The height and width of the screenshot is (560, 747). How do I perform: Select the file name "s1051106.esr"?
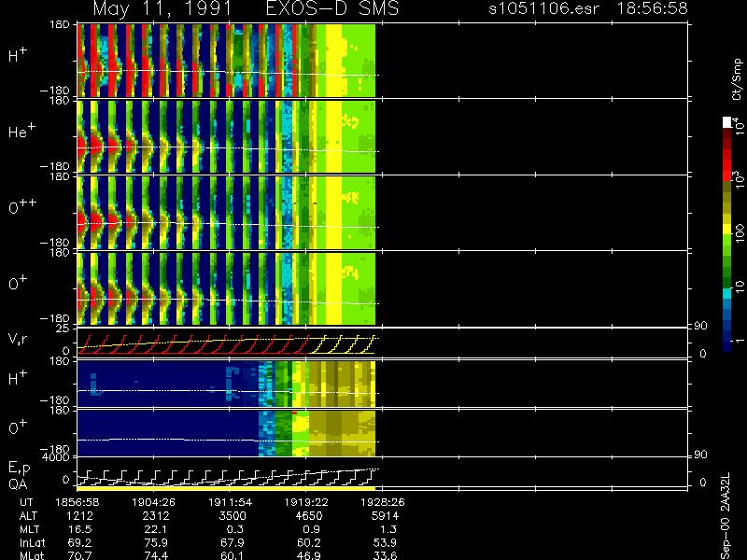click(x=543, y=8)
